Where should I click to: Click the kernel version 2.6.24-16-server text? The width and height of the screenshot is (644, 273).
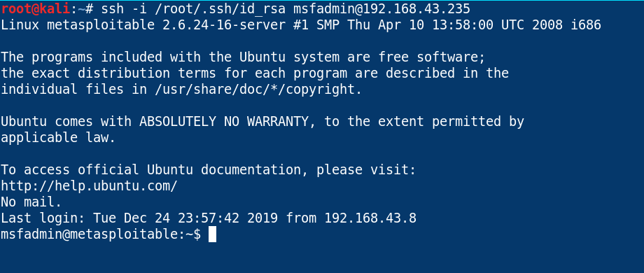coord(224,25)
